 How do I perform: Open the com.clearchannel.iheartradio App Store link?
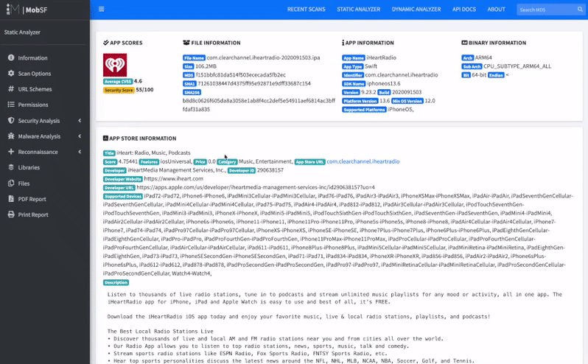[363, 161]
